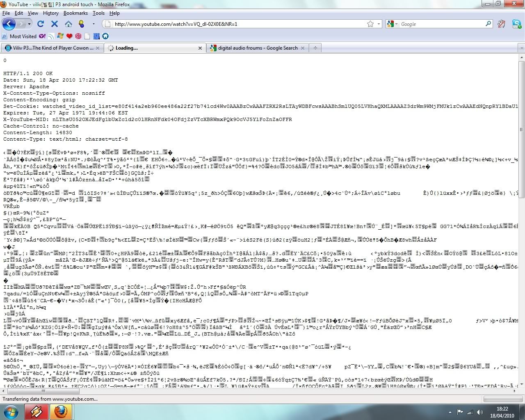Click the "Server: Apache" header line
This screenshot has width=525, height=420.
point(26,87)
